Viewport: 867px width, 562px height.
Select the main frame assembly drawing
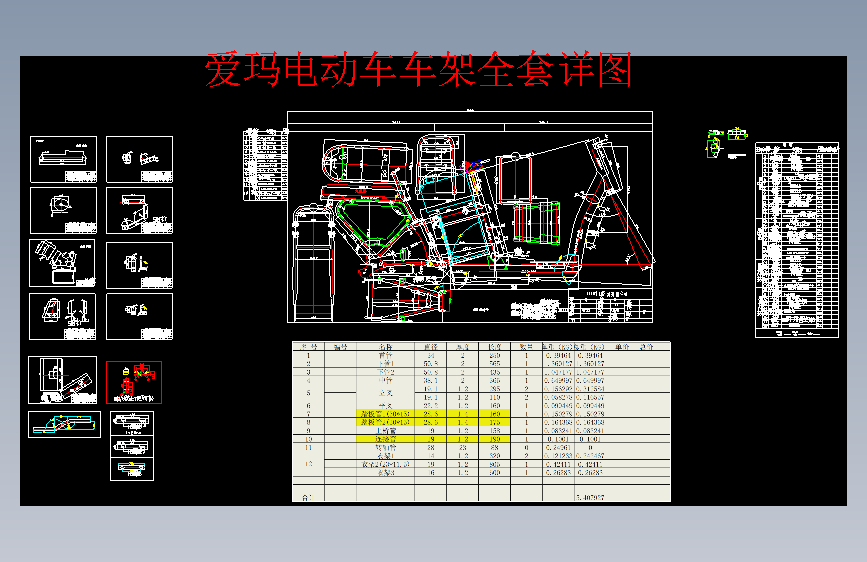click(x=470, y=217)
